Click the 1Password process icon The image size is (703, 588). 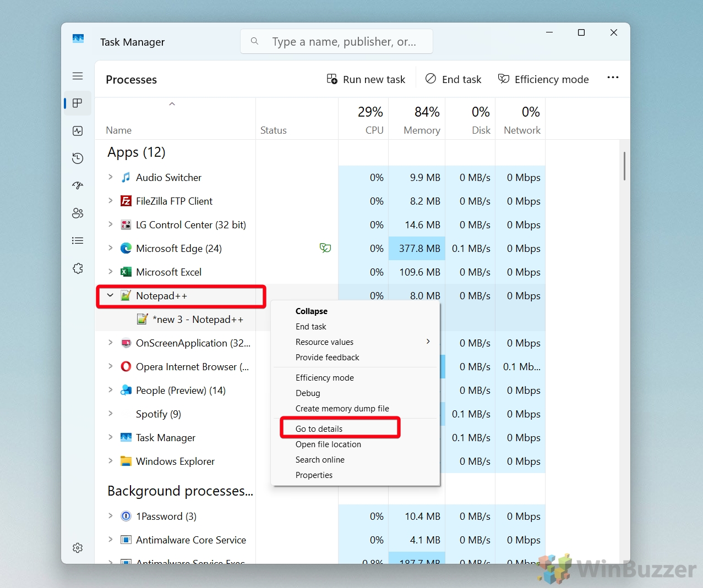126,516
